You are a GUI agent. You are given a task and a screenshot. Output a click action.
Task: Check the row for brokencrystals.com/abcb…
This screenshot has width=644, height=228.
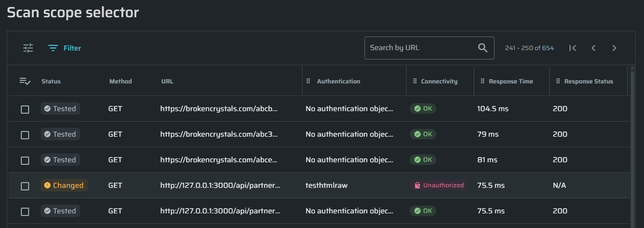25,110
